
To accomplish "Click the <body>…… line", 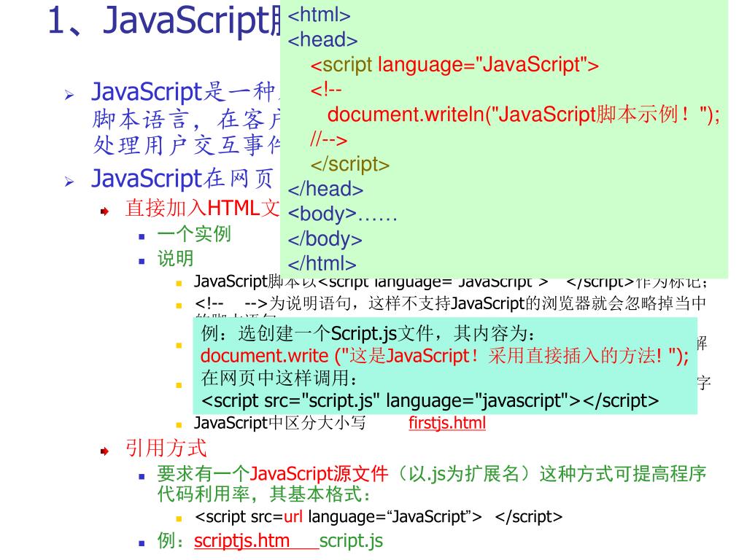I will pyautogui.click(x=342, y=214).
